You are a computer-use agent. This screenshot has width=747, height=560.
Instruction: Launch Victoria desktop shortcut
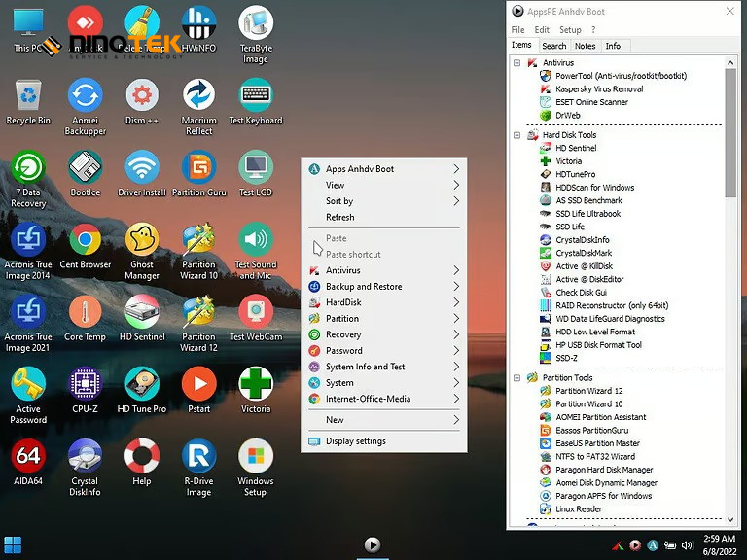click(256, 384)
